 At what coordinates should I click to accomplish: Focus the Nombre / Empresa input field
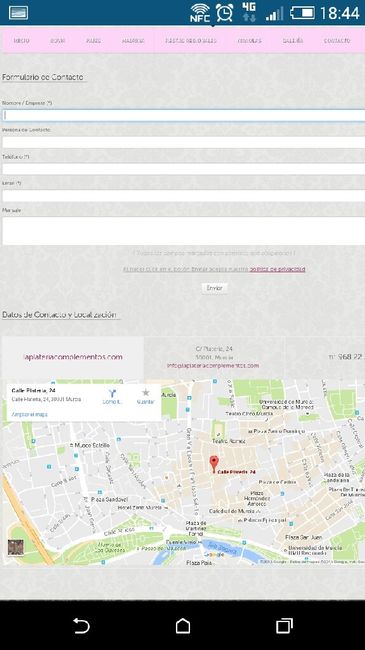pyautogui.click(x=183, y=115)
